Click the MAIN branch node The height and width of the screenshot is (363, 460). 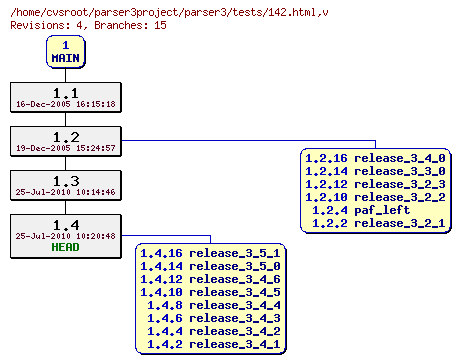(66, 52)
